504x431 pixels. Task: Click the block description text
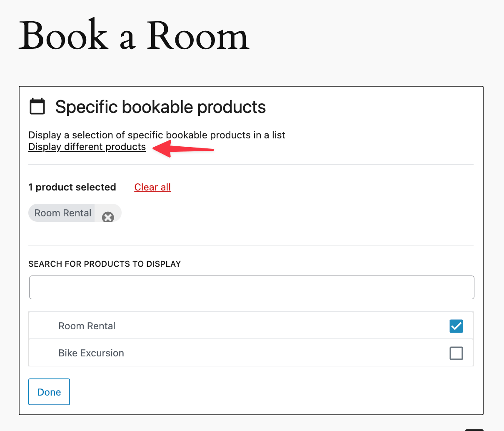click(x=156, y=135)
